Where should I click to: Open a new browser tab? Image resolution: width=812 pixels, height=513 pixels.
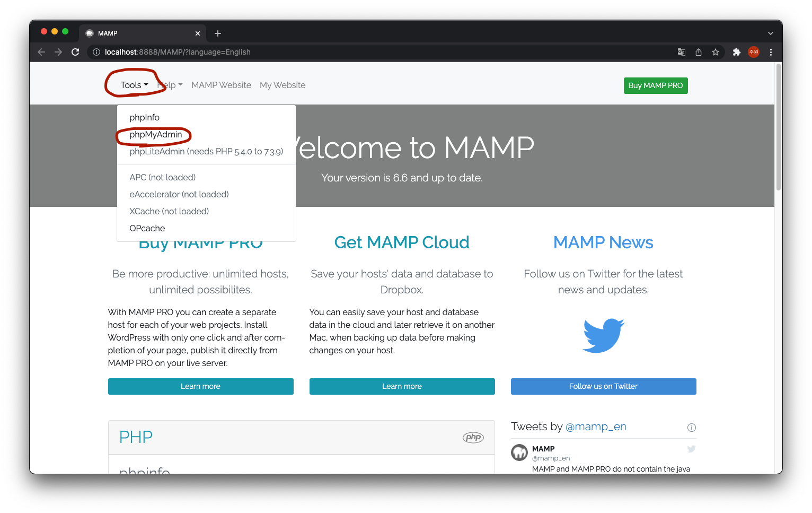pyautogui.click(x=218, y=33)
